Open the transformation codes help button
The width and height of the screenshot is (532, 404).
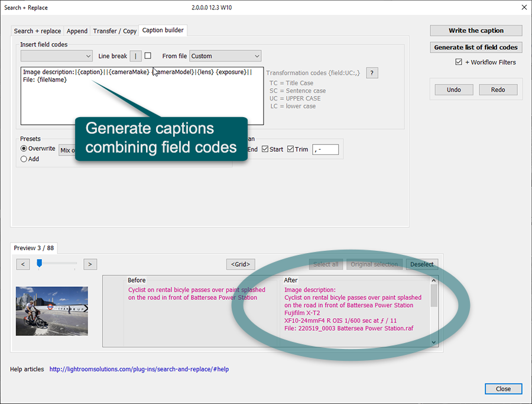(x=372, y=73)
